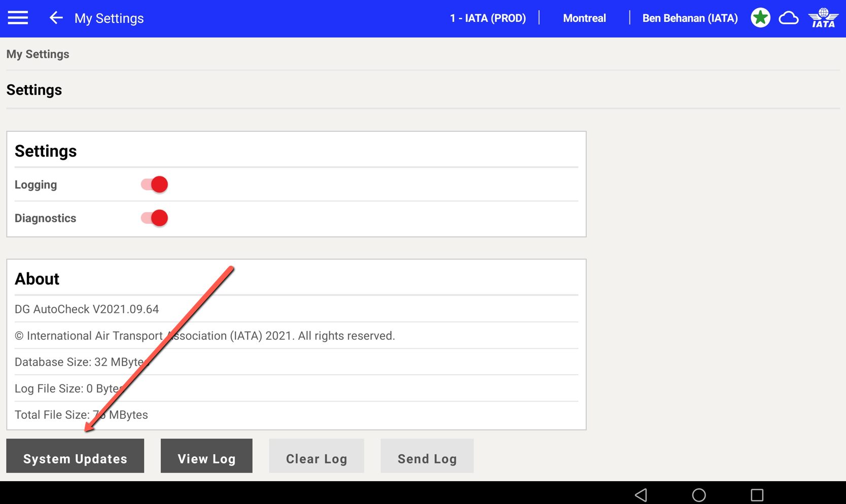Tap the My Settings header title
This screenshot has width=846, height=504.
coord(109,18)
